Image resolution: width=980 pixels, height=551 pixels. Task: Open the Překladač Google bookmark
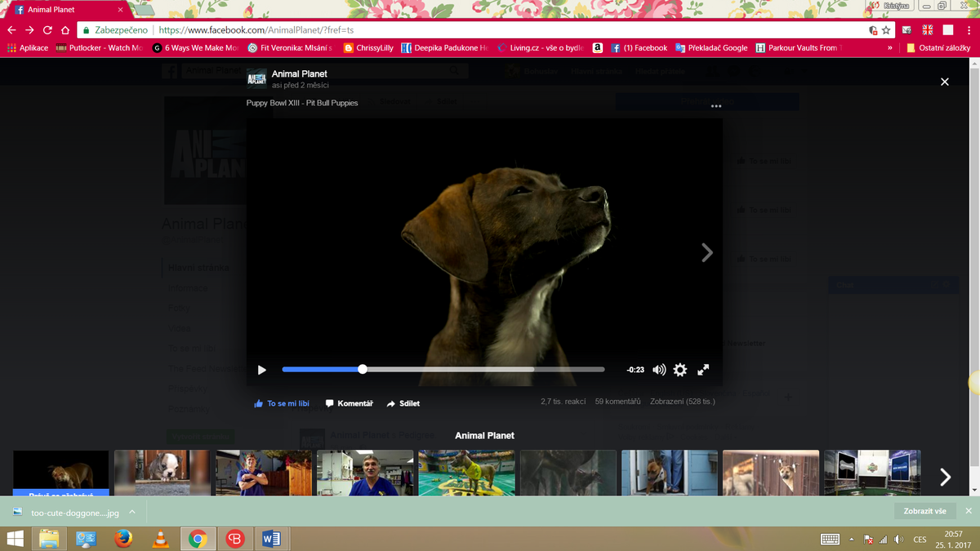click(x=711, y=48)
